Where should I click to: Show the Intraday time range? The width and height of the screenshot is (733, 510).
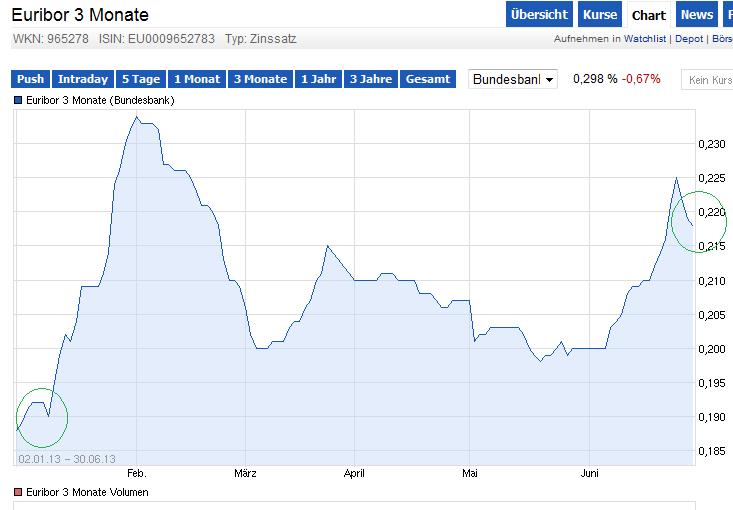coord(83,79)
